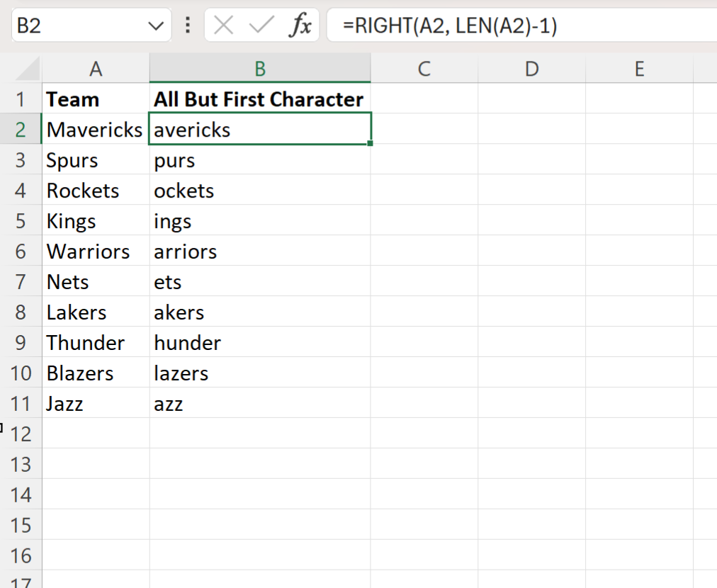The height and width of the screenshot is (588, 717).
Task: Select the cell containing 'arriors'
Action: pyautogui.click(x=260, y=251)
